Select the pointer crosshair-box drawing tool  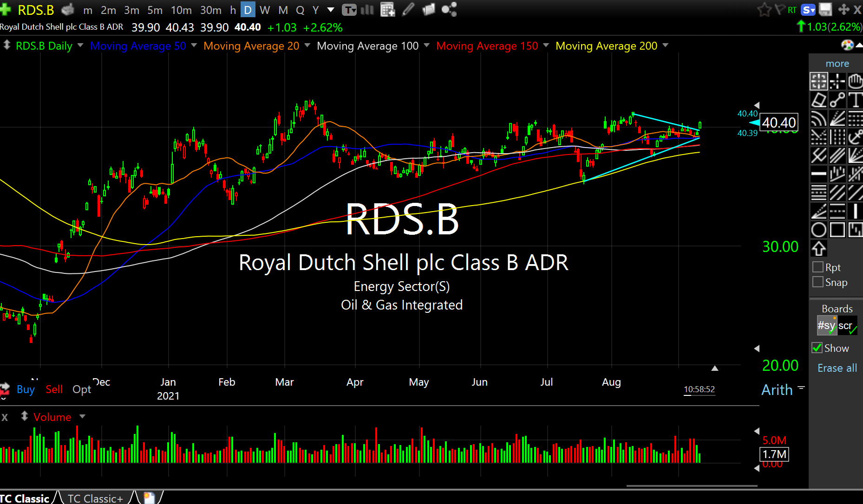click(x=818, y=81)
